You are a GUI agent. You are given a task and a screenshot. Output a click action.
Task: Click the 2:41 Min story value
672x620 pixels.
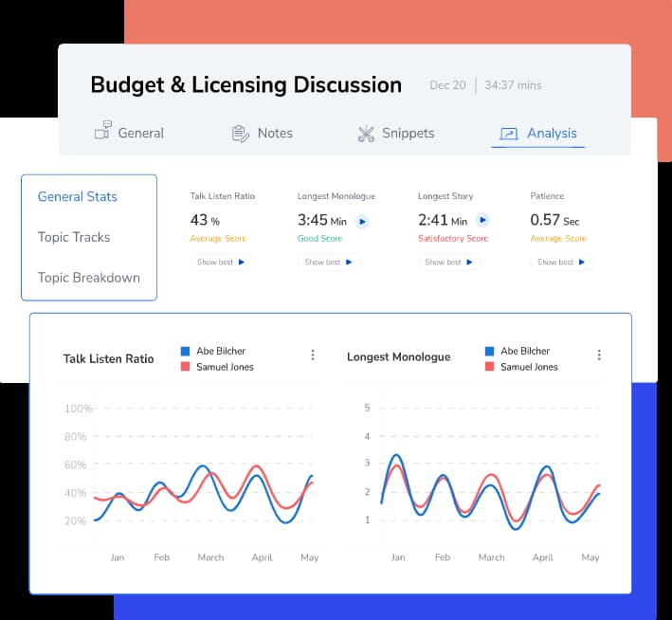tap(443, 220)
